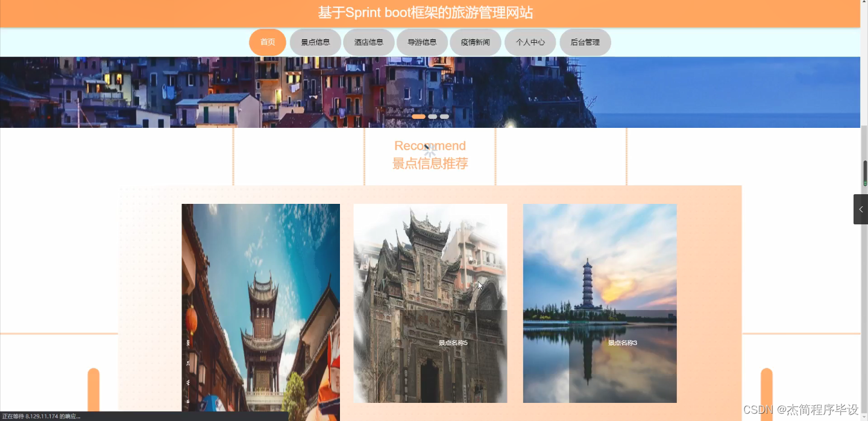The image size is (868, 421).
Task: Open the leftmost pagoda attraction card
Action: [x=260, y=311]
